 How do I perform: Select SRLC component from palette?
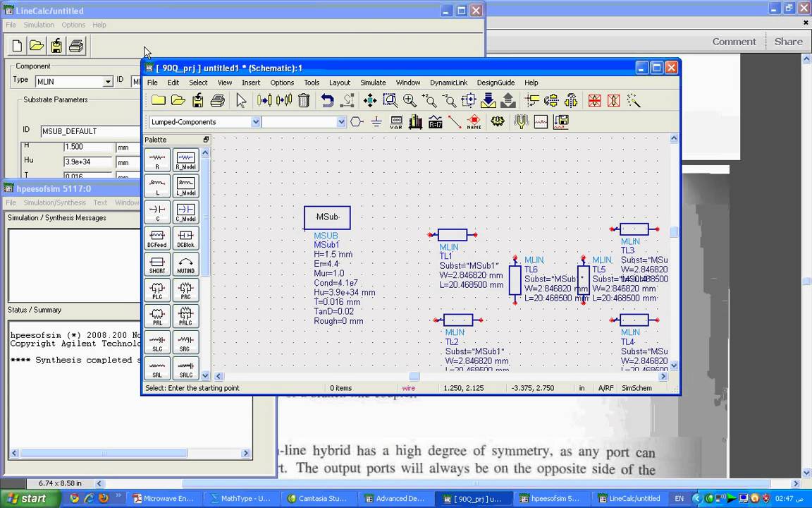tap(186, 368)
